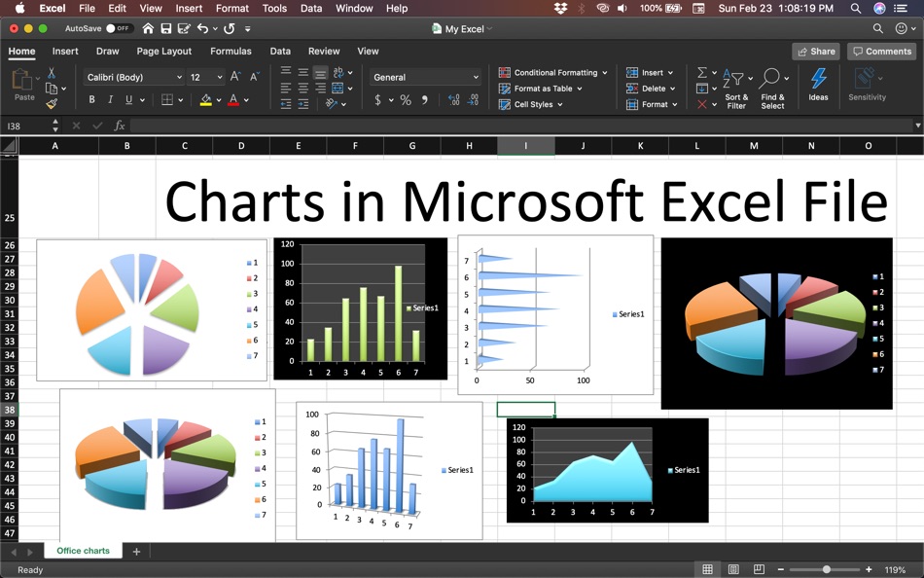Image resolution: width=924 pixels, height=578 pixels.
Task: Click the search magnifier in the Excel title bar
Action: 877,28
